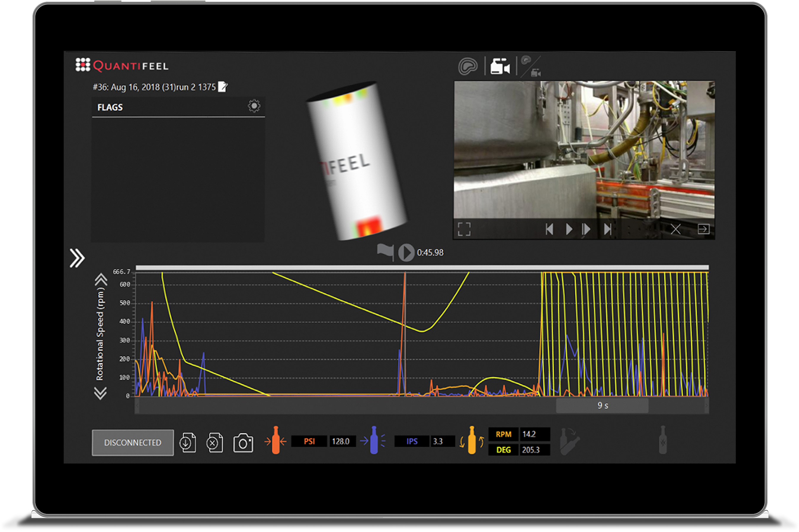This screenshot has width=799, height=532.
Task: Select the blue impact bottle icon
Action: 374,441
